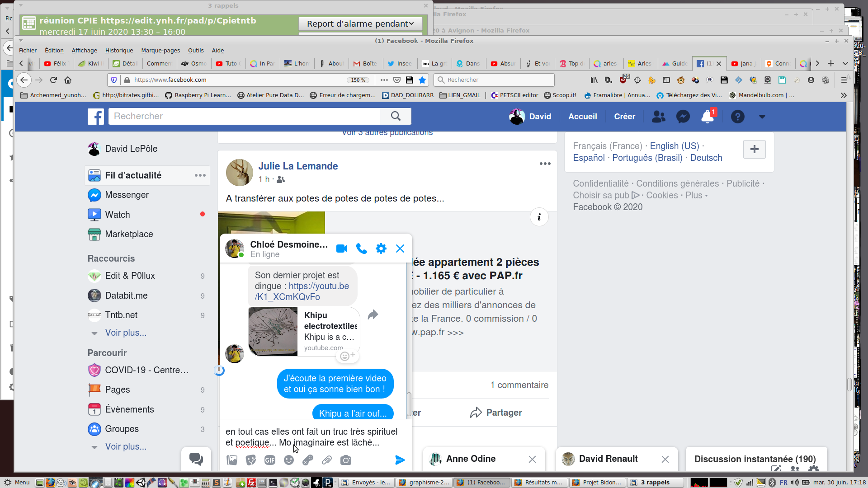Open chat settings gear for Chloé
Viewport: 868px width, 488px height.
click(x=381, y=249)
